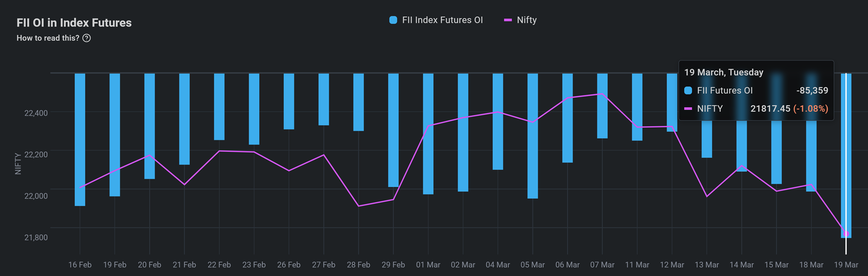Image resolution: width=868 pixels, height=276 pixels.
Task: Click the -85,359 value in the tooltip
Action: pyautogui.click(x=812, y=91)
